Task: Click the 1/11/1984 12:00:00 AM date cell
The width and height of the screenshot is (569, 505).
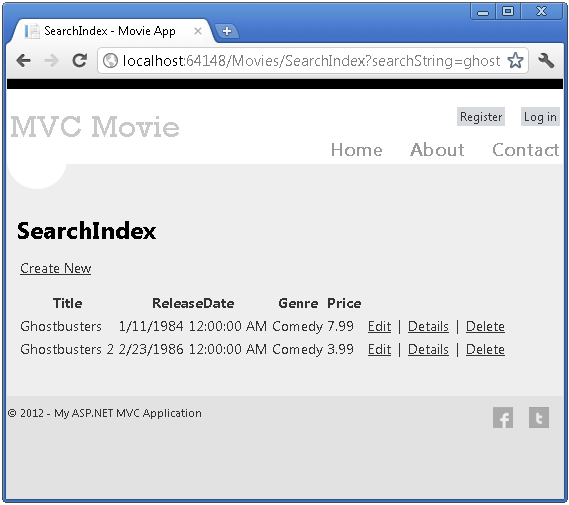Action: [x=193, y=327]
